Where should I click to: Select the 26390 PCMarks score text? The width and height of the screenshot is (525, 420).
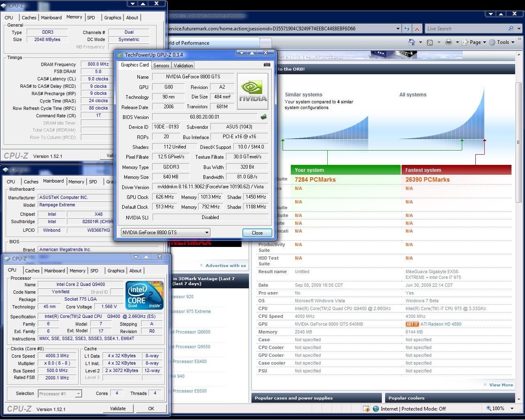point(427,180)
